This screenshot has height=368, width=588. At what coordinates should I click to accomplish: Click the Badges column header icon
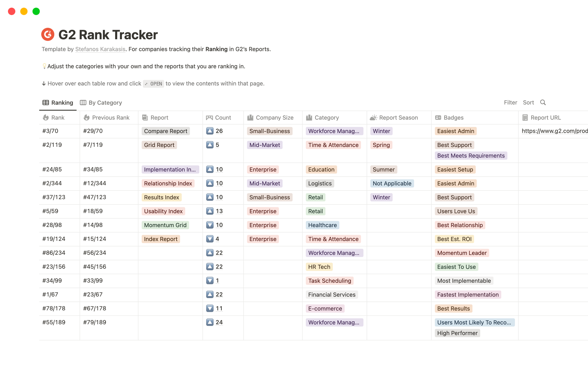click(x=438, y=117)
